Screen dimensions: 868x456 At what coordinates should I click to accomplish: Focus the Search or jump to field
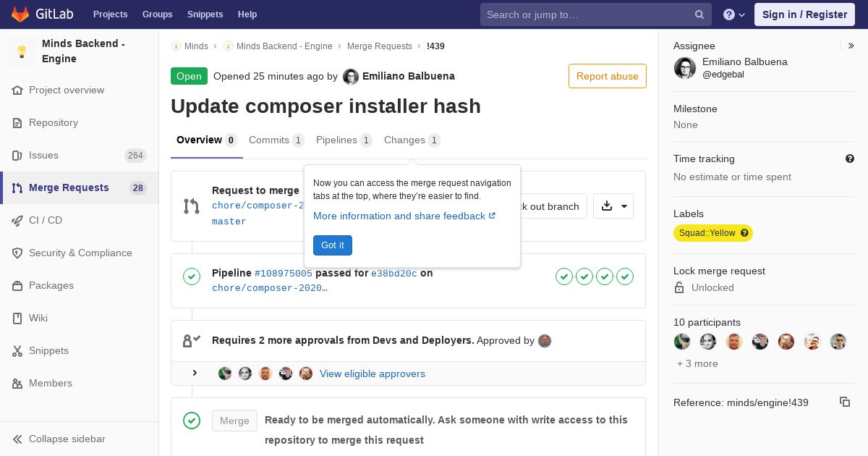click(595, 14)
